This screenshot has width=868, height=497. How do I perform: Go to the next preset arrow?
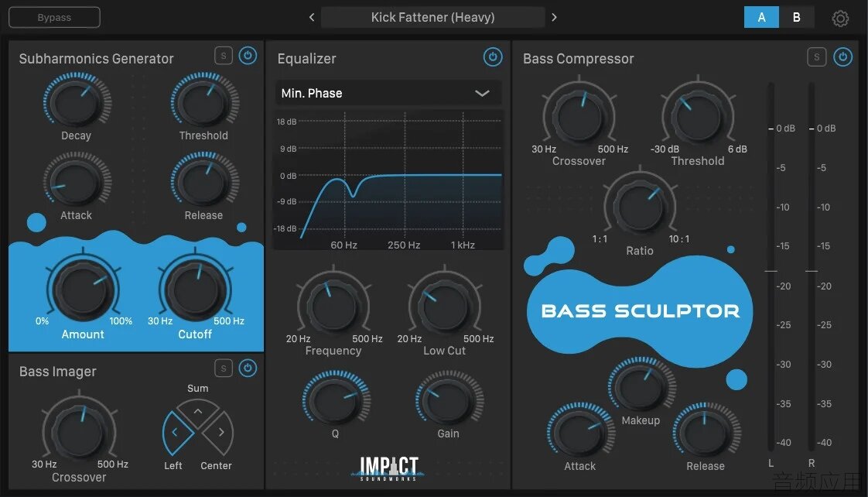tap(554, 17)
